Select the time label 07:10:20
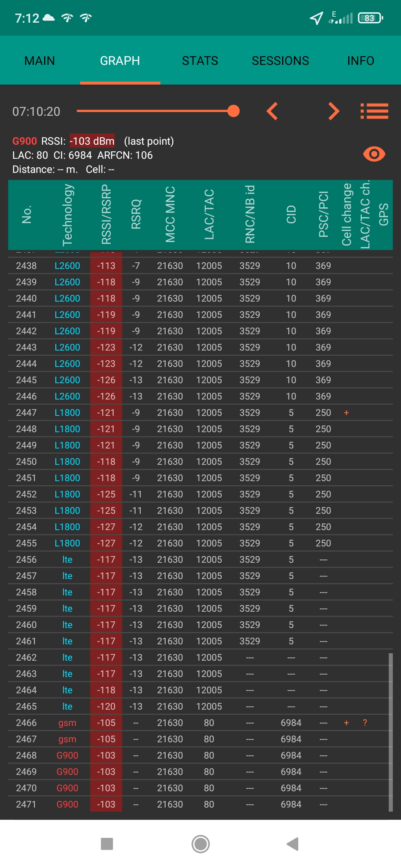401x868 pixels. [x=36, y=111]
